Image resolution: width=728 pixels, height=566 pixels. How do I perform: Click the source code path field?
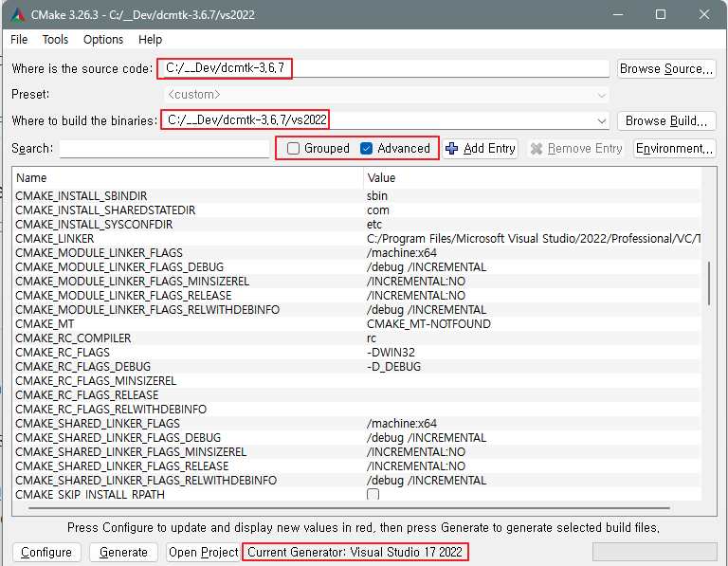point(386,68)
